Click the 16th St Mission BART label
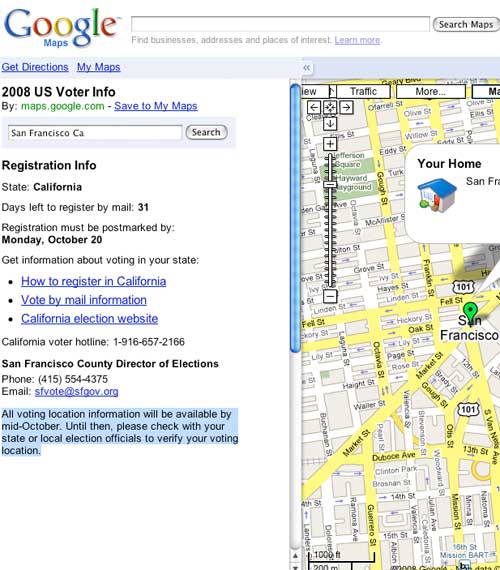The height and width of the screenshot is (570, 500). pyautogui.click(x=464, y=551)
